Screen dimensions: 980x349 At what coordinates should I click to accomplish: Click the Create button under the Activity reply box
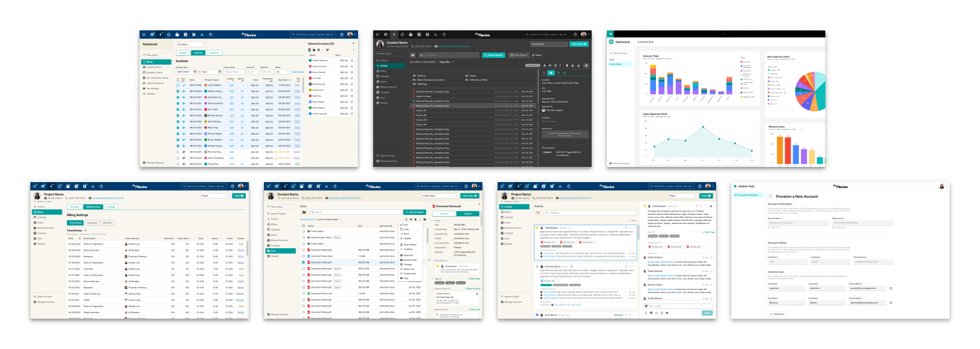tap(708, 313)
